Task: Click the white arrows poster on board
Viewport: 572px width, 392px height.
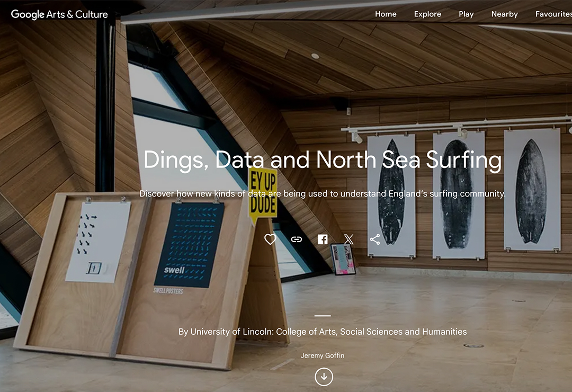Action: pyautogui.click(x=98, y=242)
